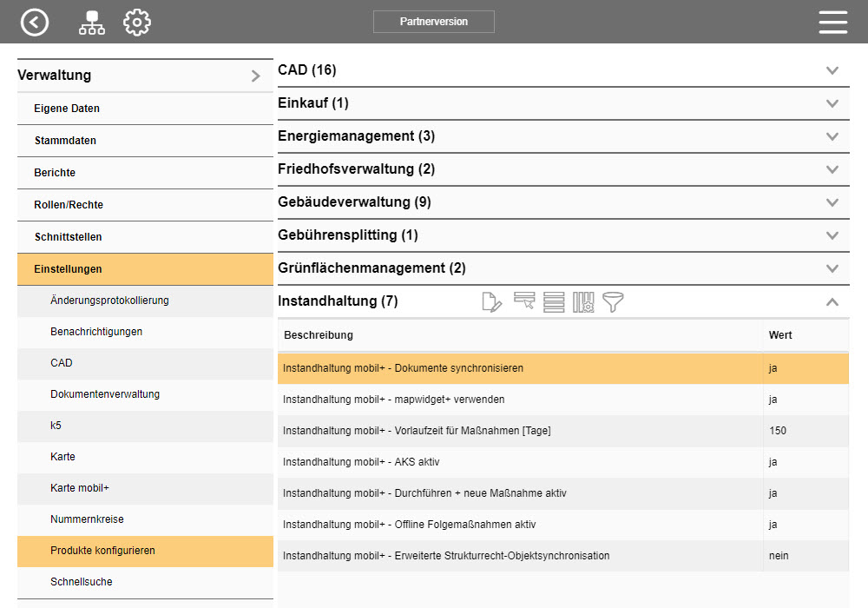This screenshot has width=868, height=608.
Task: Collapse the Instandhaltung (7) section
Action: tap(832, 301)
